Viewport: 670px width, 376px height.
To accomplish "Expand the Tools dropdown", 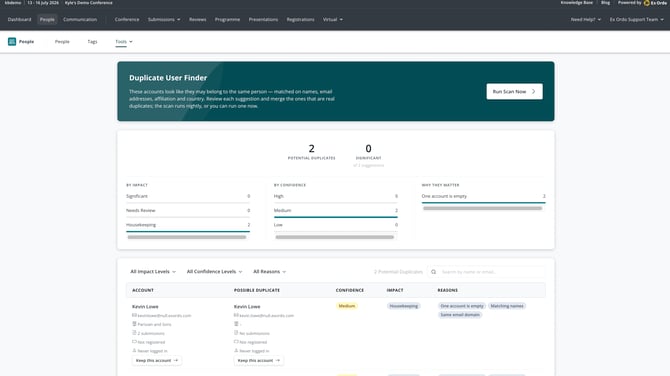I will point(124,41).
